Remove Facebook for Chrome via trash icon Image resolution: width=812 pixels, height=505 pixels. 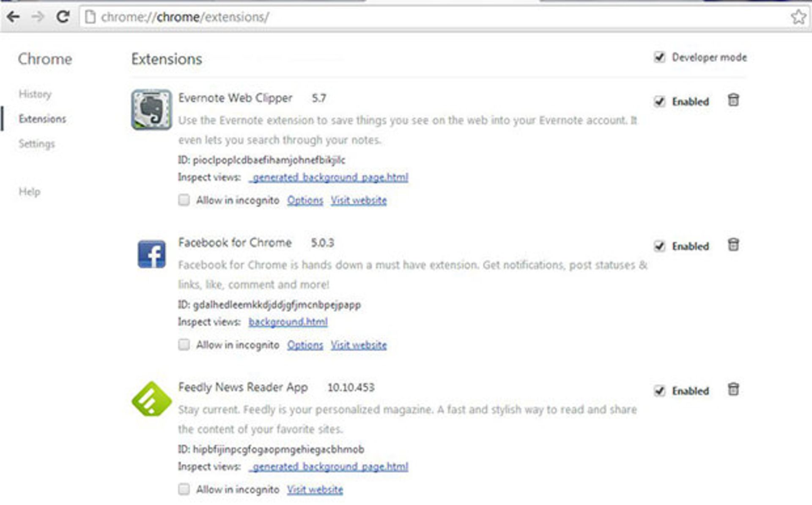(733, 245)
